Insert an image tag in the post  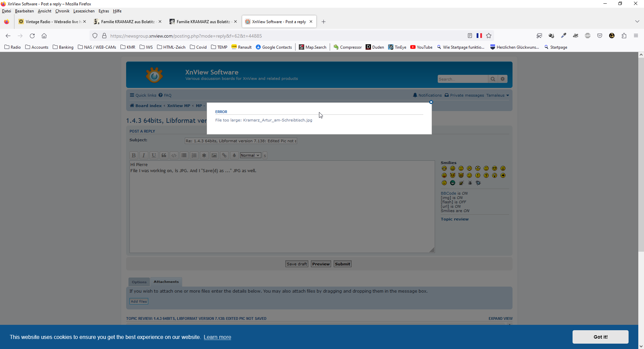[x=214, y=155]
